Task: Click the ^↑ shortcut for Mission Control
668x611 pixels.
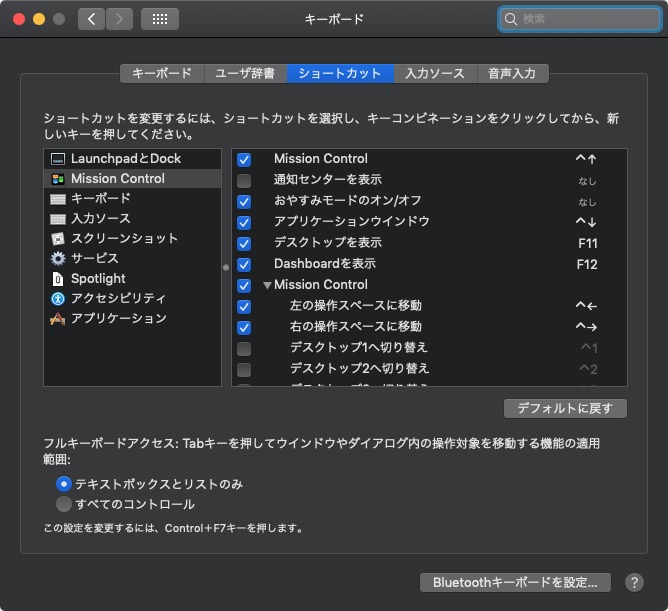Action: coord(586,159)
